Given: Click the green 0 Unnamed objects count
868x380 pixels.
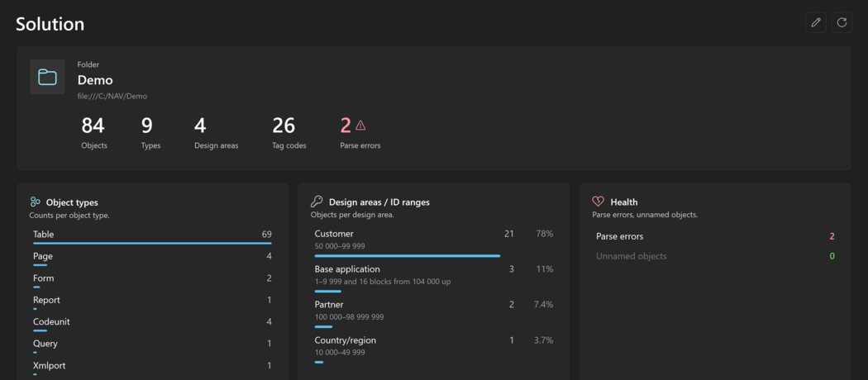Looking at the screenshot, I should 832,257.
